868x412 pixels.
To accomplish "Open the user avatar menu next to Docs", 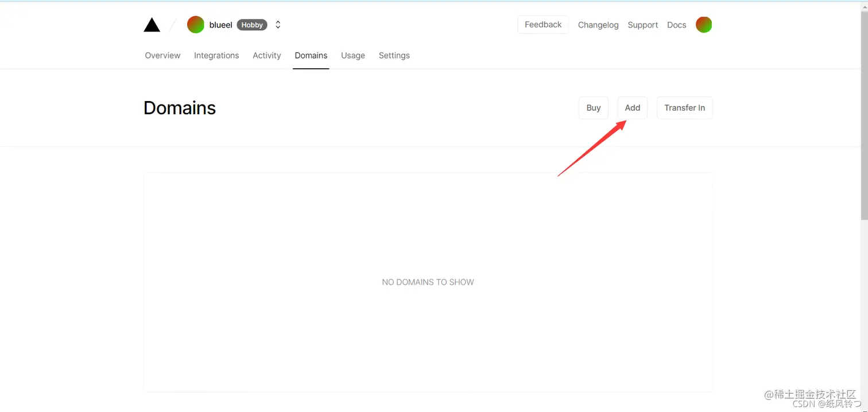I will click(x=704, y=25).
